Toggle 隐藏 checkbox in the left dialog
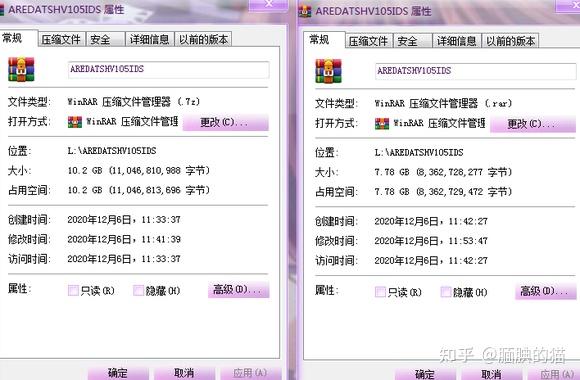This screenshot has width=580, height=380. tap(138, 290)
